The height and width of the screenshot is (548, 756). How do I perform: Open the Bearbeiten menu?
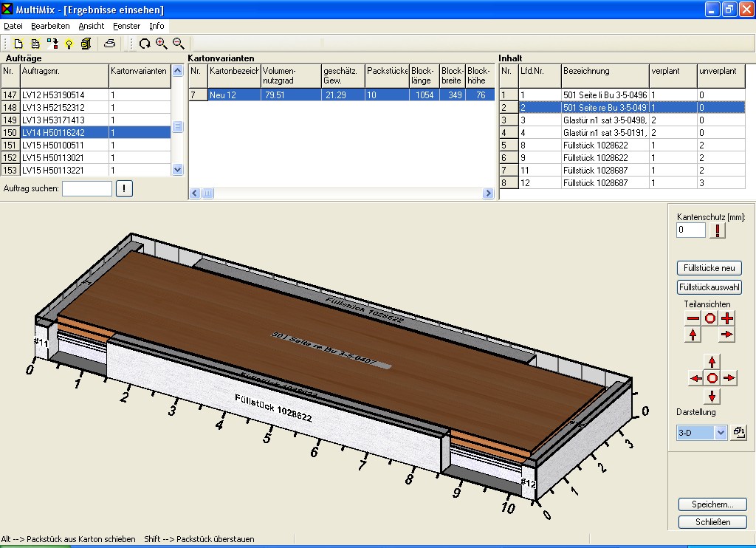50,26
